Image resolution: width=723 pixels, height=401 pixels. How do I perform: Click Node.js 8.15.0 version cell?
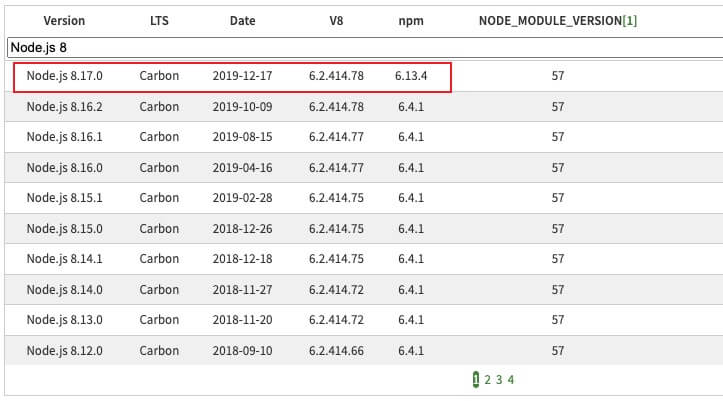pyautogui.click(x=65, y=229)
